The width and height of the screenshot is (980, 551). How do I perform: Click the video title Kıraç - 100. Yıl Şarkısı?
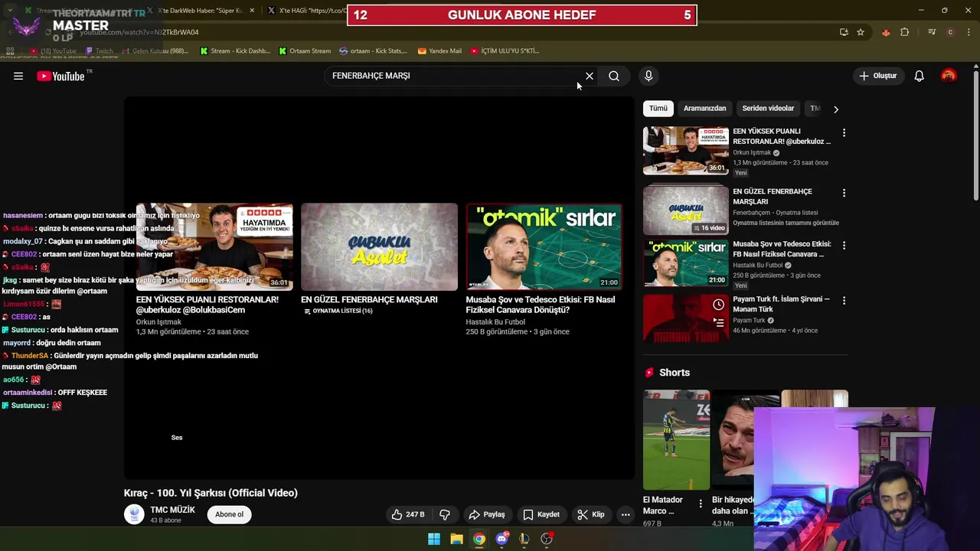(x=211, y=493)
